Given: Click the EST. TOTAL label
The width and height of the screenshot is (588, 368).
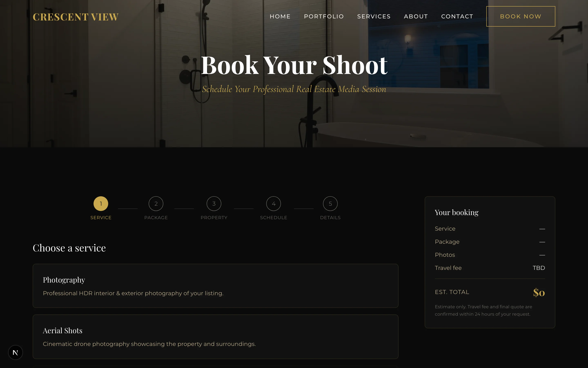Looking at the screenshot, I should (x=452, y=292).
